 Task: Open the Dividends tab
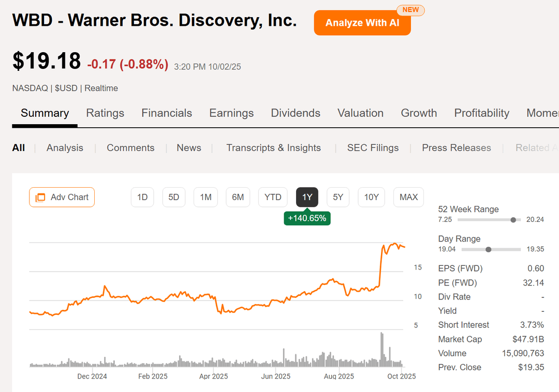pyautogui.click(x=296, y=113)
